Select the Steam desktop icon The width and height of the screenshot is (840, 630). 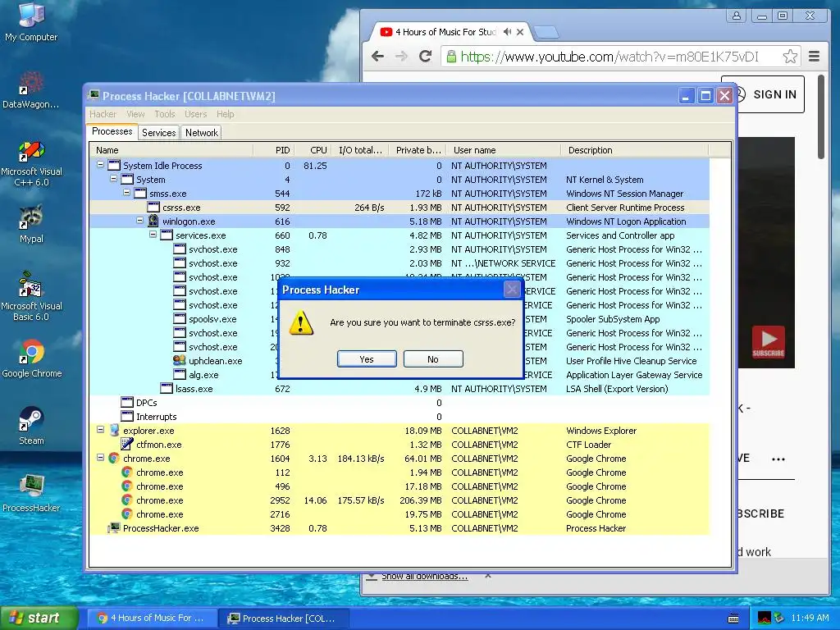click(31, 426)
